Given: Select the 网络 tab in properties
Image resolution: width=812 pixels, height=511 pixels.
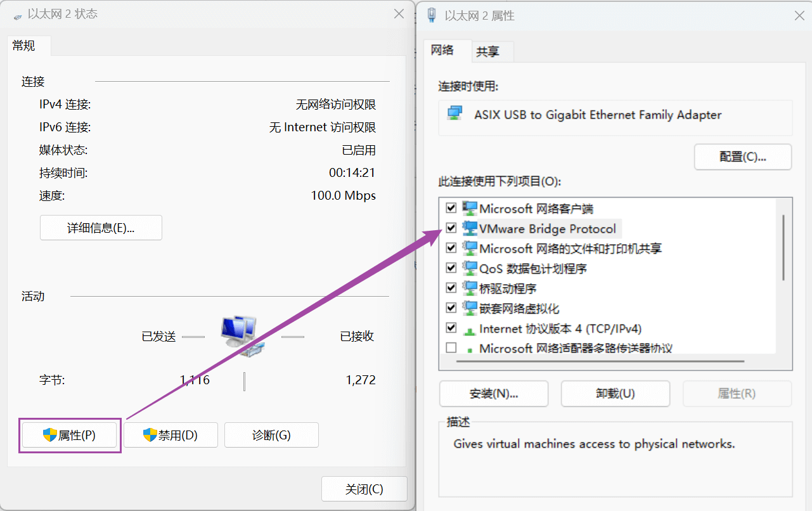Looking at the screenshot, I should tap(442, 51).
